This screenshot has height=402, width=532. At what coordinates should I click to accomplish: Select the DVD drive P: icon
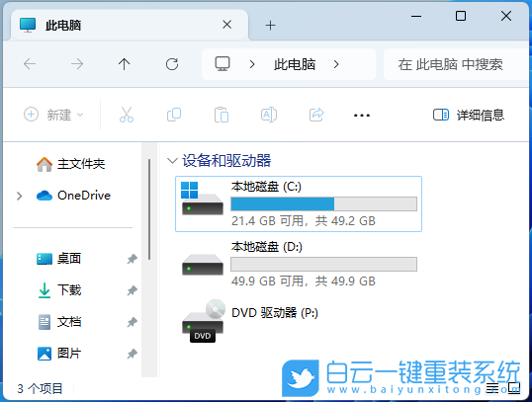click(x=204, y=321)
